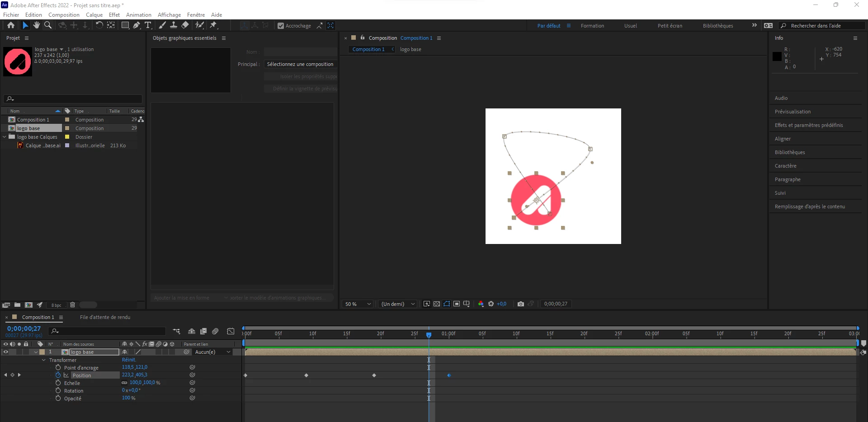Screen dimensions: 868x422
Task: Click the fast previews icon
Action: coord(427,304)
